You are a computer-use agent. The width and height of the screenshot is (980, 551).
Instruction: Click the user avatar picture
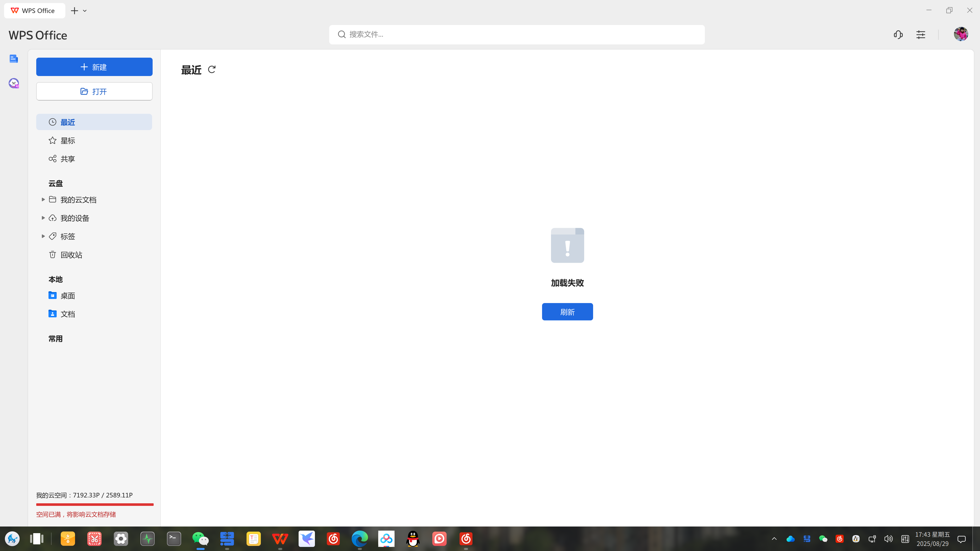click(961, 34)
